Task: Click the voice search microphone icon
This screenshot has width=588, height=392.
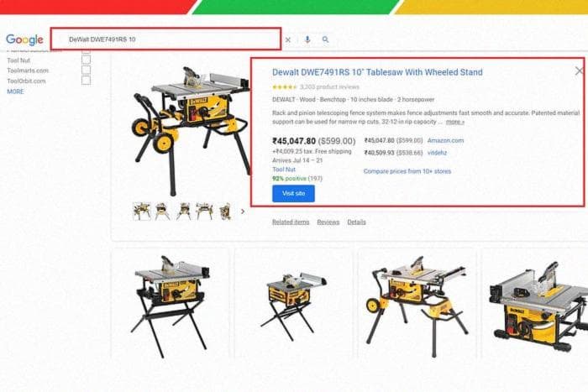Action: pos(307,39)
